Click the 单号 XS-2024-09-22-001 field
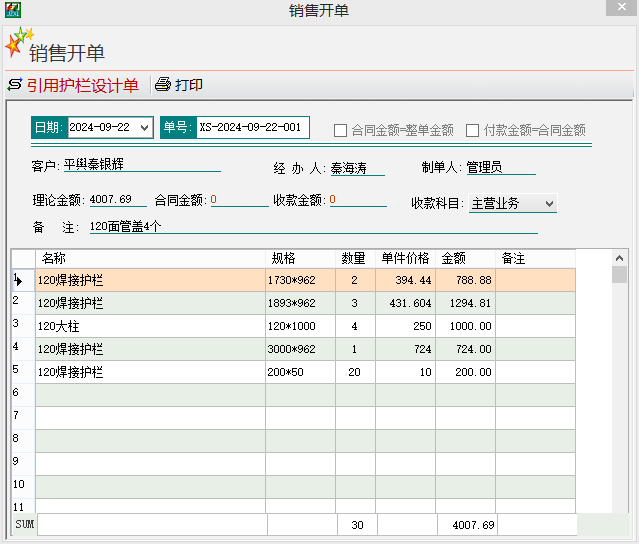 coord(253,128)
